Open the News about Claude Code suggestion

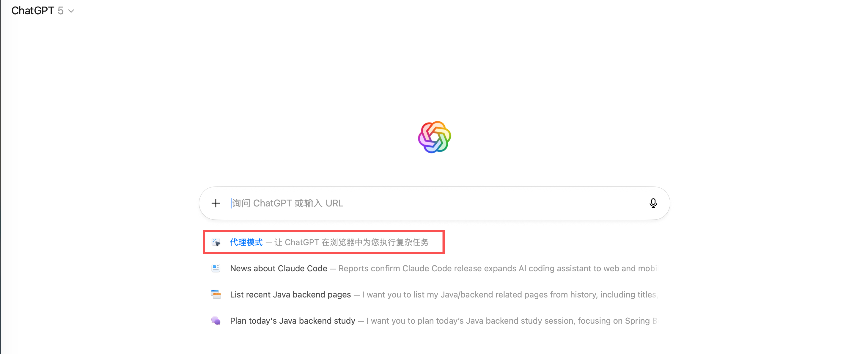pyautogui.click(x=279, y=268)
